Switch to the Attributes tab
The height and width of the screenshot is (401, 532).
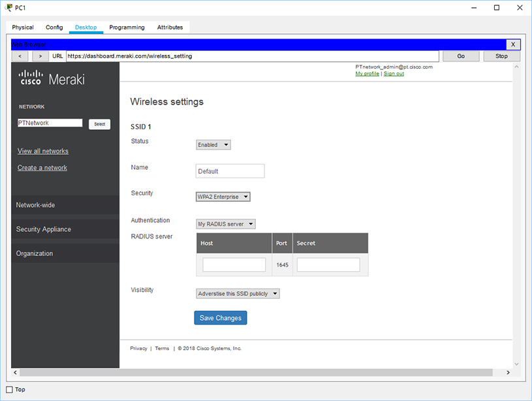[x=170, y=27]
